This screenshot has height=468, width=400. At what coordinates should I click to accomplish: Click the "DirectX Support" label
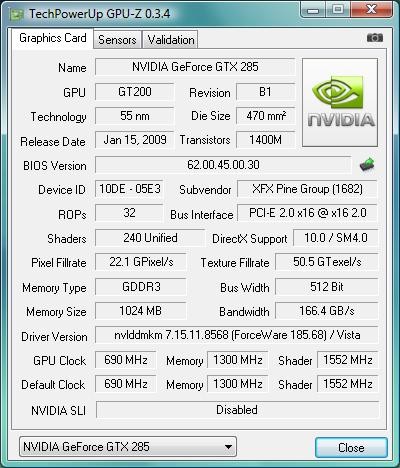click(250, 239)
